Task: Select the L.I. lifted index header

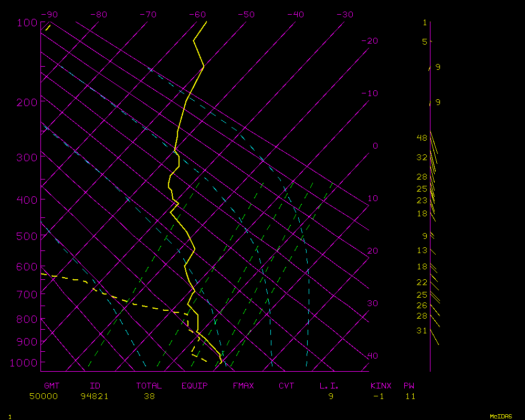Action: [x=329, y=386]
